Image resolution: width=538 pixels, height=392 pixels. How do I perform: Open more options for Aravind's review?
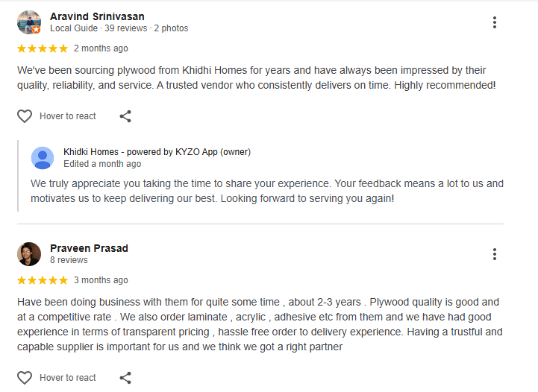(x=494, y=22)
